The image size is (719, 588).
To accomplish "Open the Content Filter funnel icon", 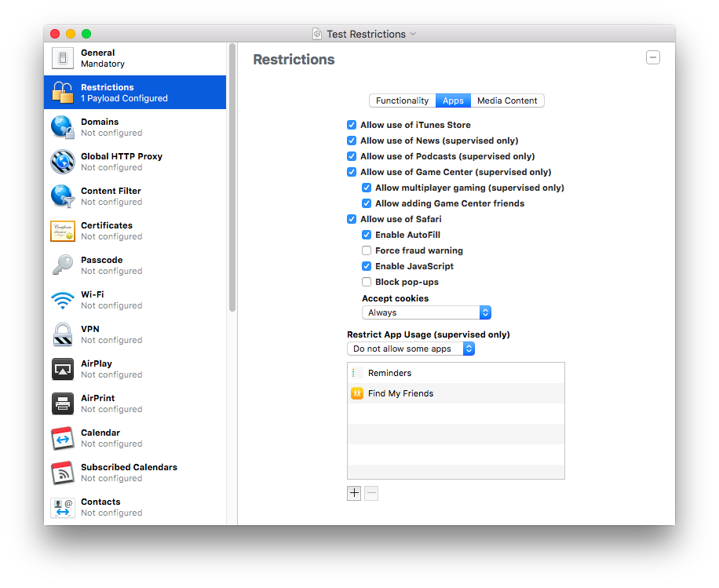I will point(62,195).
